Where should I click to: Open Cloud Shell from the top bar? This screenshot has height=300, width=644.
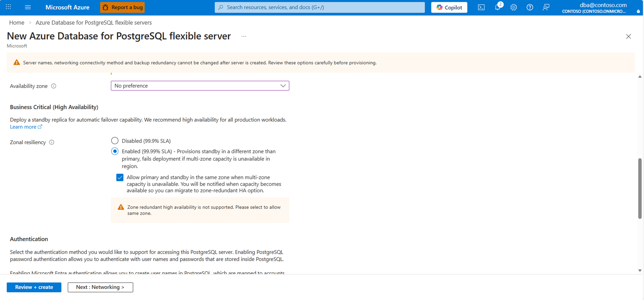tap(481, 7)
